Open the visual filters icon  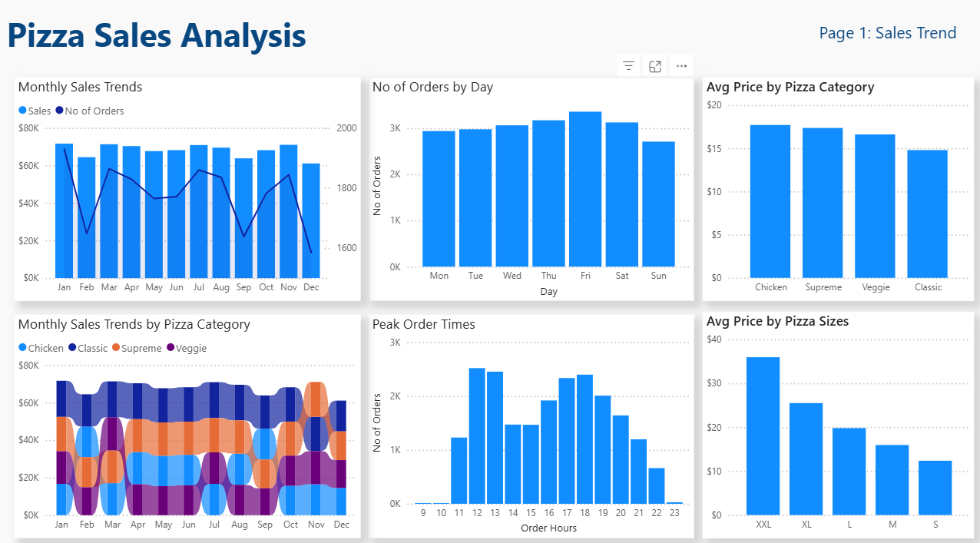628,66
